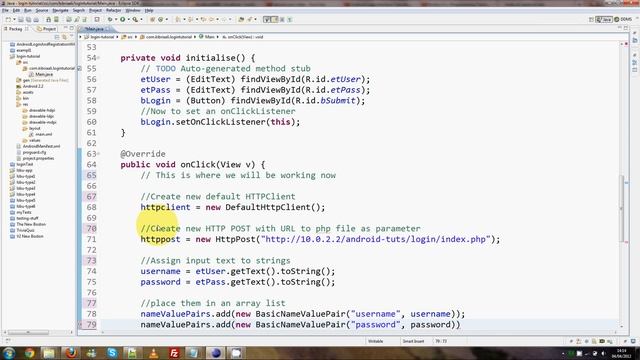Switch to the Java perspective

(x=604, y=19)
